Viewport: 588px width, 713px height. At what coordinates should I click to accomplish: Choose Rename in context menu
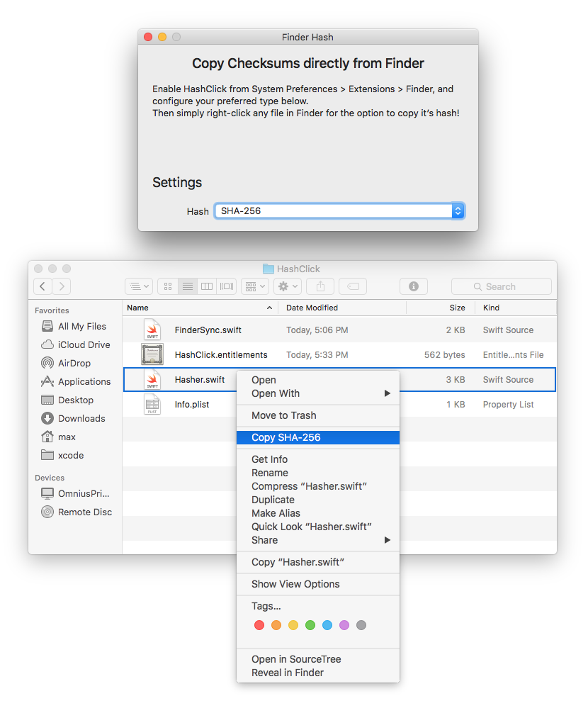tap(317, 473)
